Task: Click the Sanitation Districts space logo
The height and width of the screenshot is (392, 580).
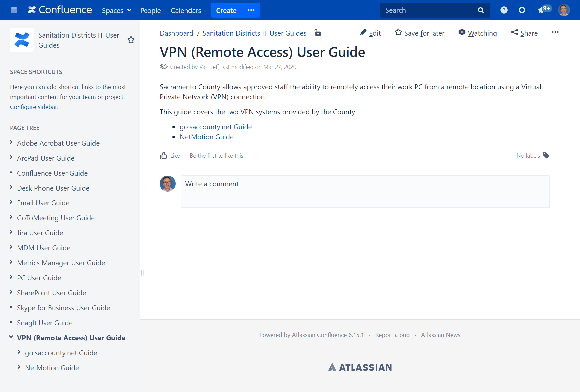Action: [22, 40]
